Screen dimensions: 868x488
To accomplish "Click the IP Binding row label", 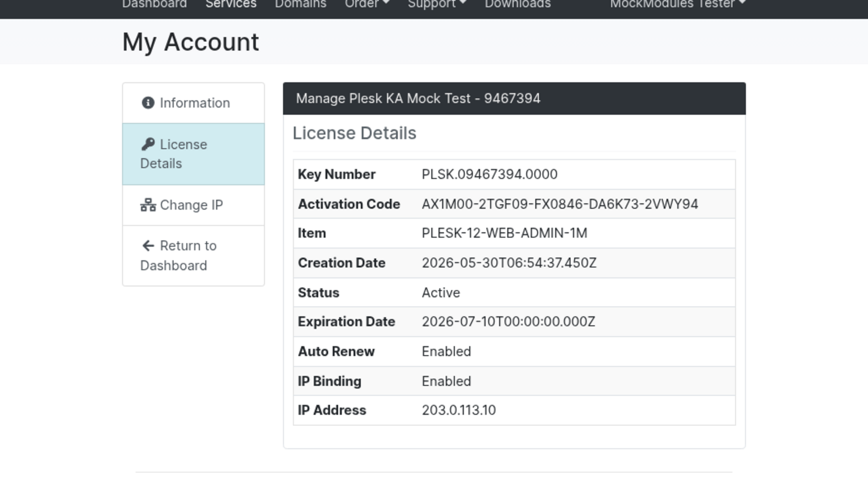I will pyautogui.click(x=329, y=381).
